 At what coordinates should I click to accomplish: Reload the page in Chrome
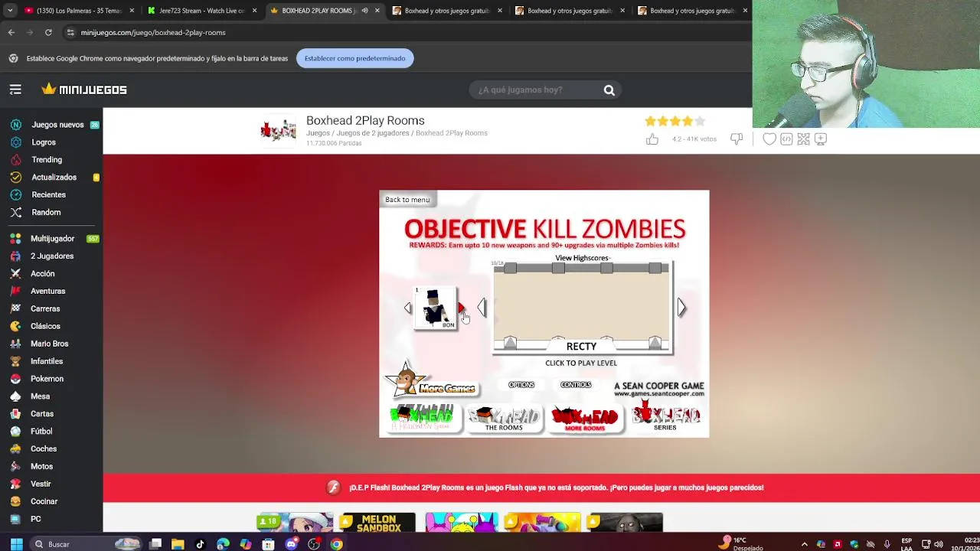pos(48,32)
